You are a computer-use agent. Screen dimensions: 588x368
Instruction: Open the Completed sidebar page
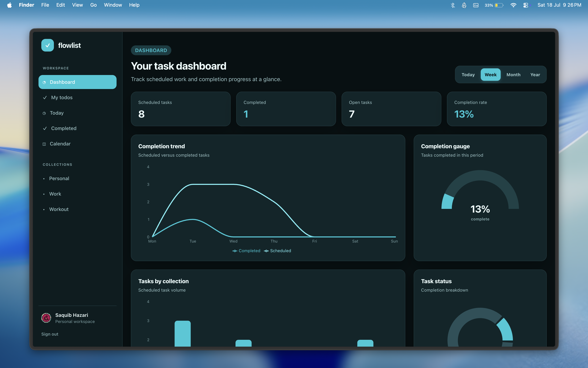click(78, 128)
